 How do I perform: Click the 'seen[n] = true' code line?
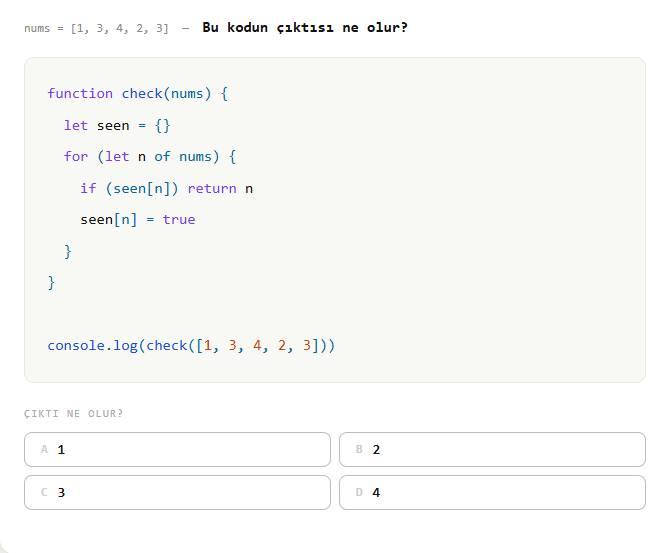point(138,220)
